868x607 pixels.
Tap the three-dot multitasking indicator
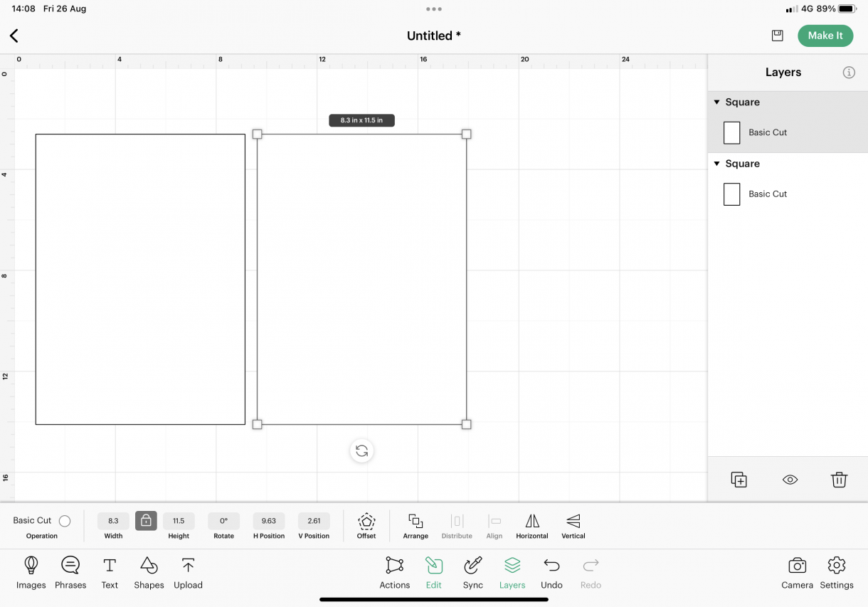coord(434,9)
